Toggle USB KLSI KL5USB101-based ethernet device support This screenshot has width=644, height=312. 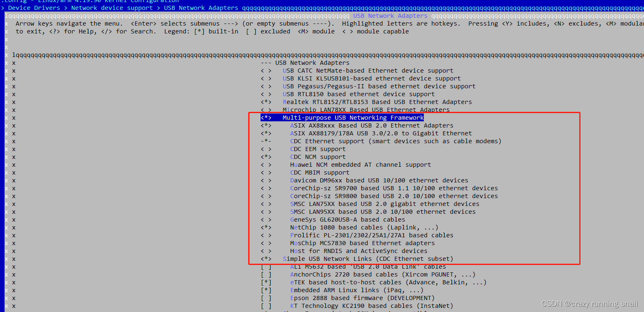pyautogui.click(x=361, y=78)
